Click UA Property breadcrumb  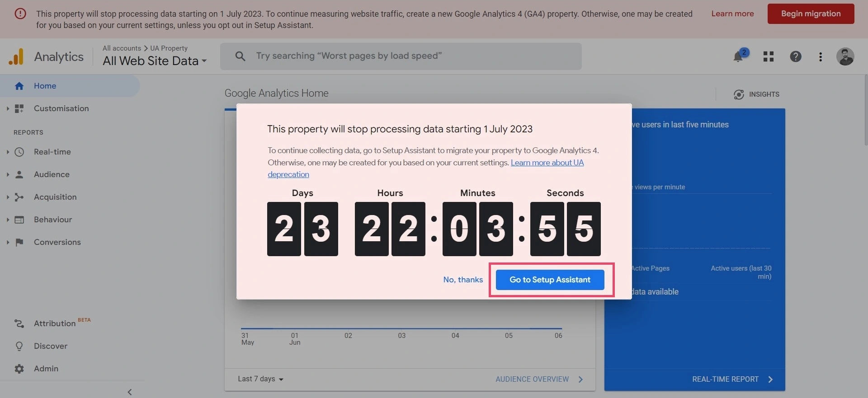[169, 48]
